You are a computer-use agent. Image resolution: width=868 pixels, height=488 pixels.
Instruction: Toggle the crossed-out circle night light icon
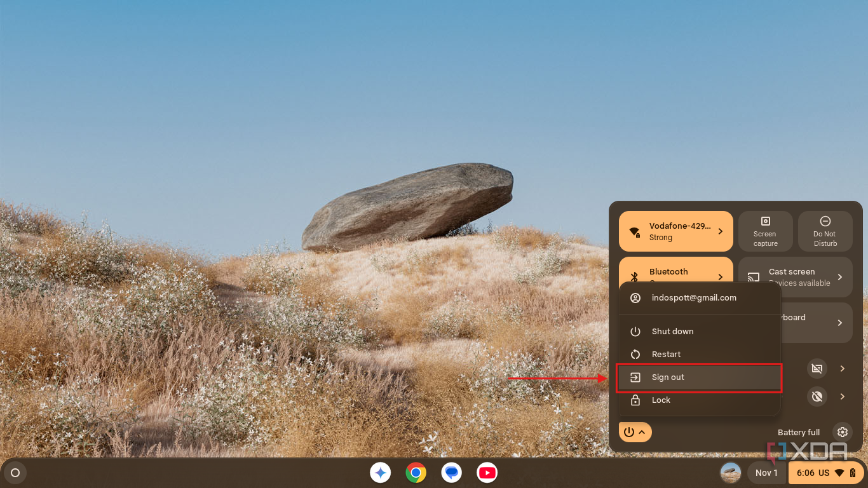pos(817,396)
